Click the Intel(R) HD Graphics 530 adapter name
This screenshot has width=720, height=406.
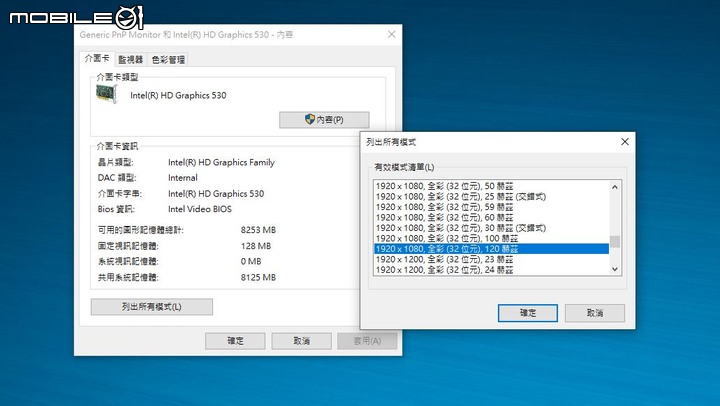click(x=178, y=96)
